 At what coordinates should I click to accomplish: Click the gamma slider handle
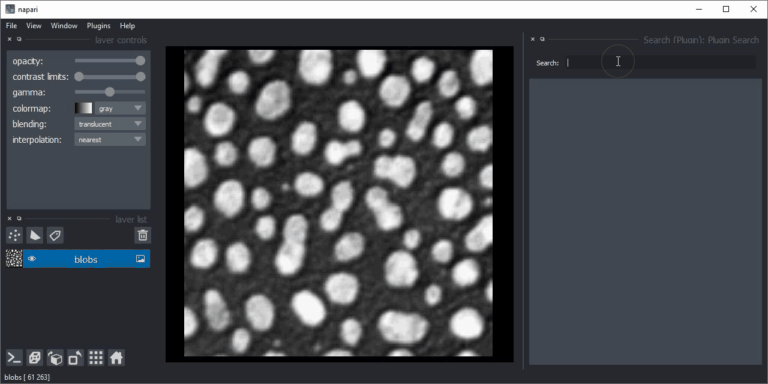[110, 92]
